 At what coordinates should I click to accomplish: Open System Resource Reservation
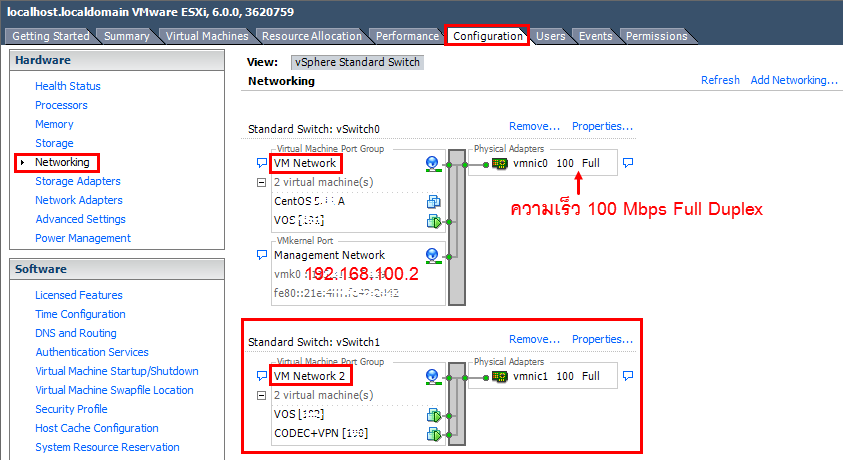pos(108,447)
